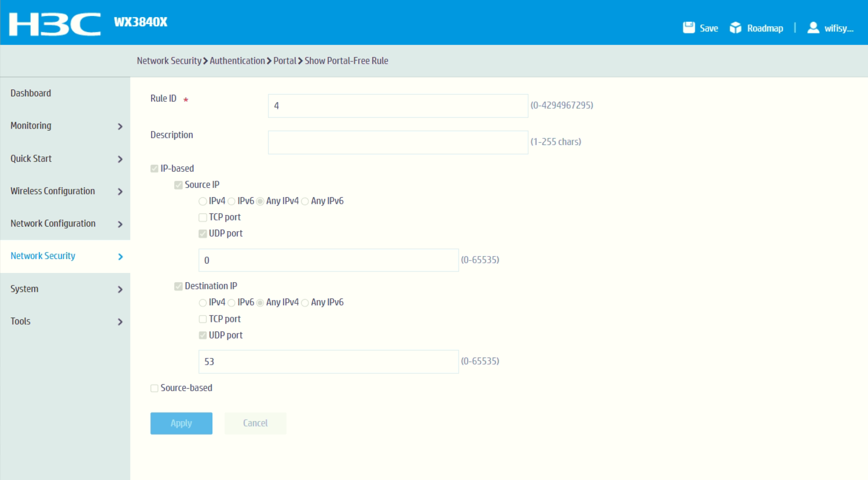Click the H3C logo
The width and height of the screenshot is (868, 480).
pyautogui.click(x=55, y=24)
